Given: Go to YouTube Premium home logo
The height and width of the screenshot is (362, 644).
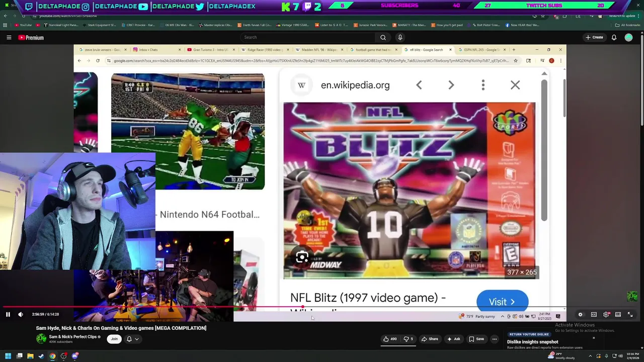Looking at the screenshot, I should tap(31, 37).
